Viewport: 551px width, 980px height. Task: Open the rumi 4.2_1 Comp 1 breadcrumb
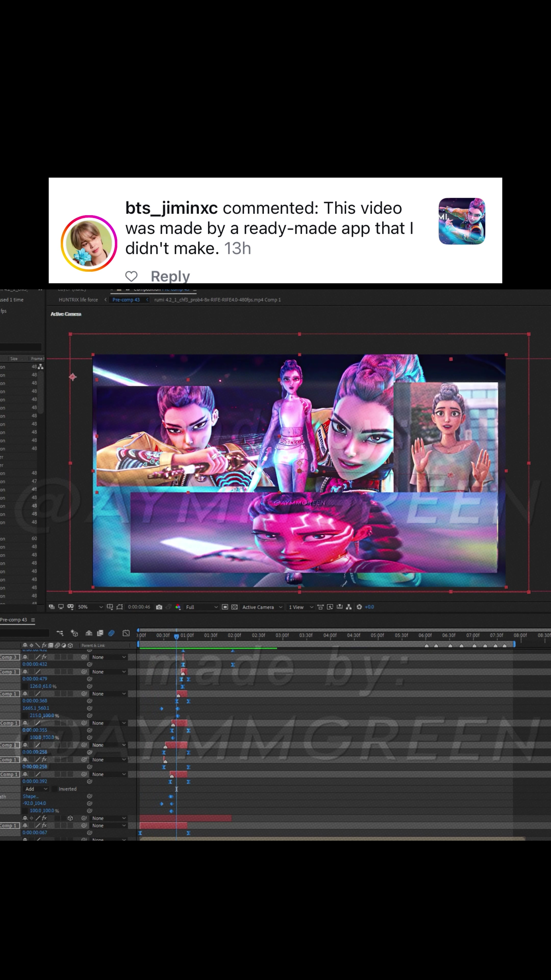click(218, 300)
